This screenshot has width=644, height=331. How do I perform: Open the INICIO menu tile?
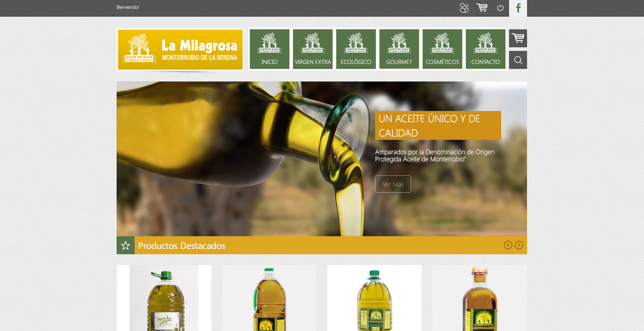point(269,49)
